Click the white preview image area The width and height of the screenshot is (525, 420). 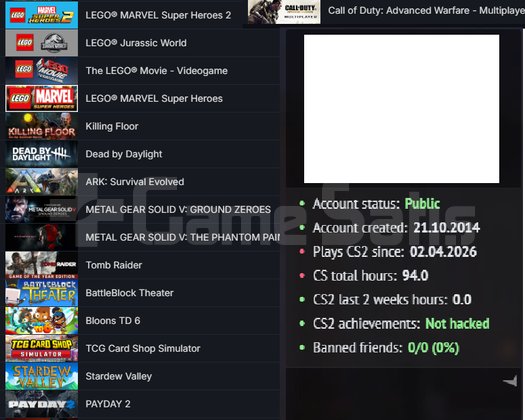pos(401,109)
